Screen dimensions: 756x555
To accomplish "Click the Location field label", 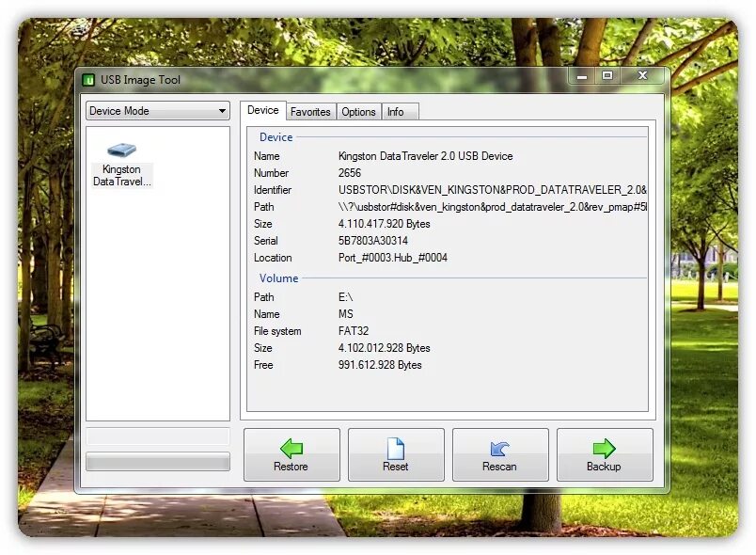I will click(273, 258).
